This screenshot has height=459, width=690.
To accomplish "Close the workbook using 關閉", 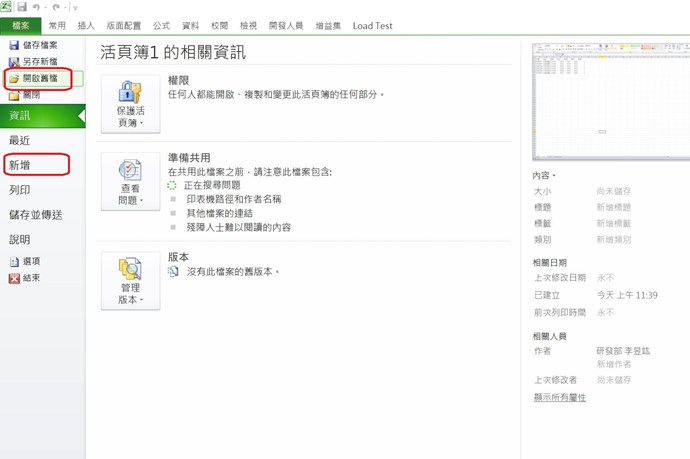I will (31, 95).
